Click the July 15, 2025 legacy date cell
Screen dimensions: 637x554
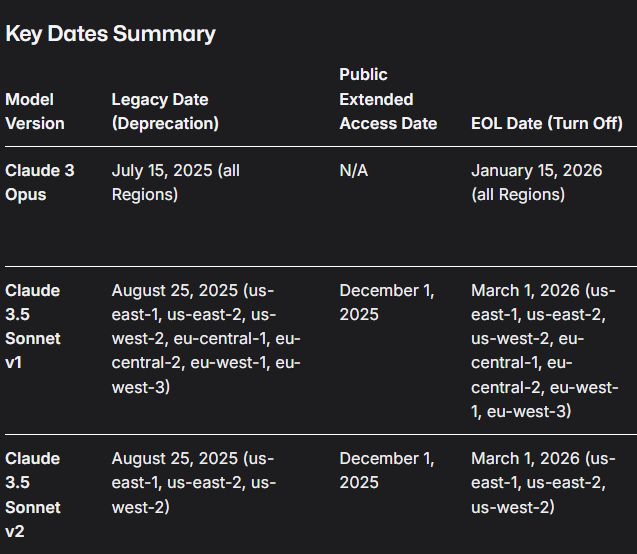tap(175, 182)
